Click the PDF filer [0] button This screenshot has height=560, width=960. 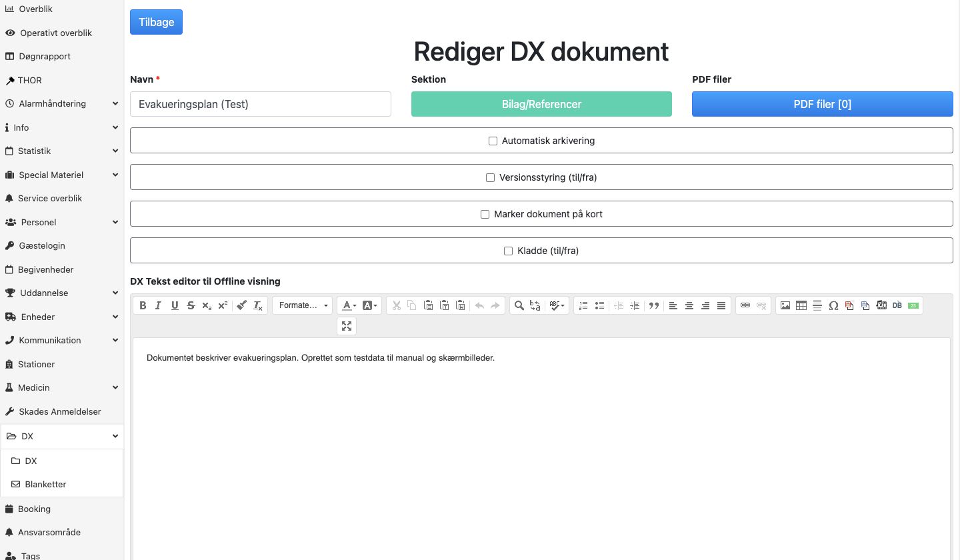823,104
